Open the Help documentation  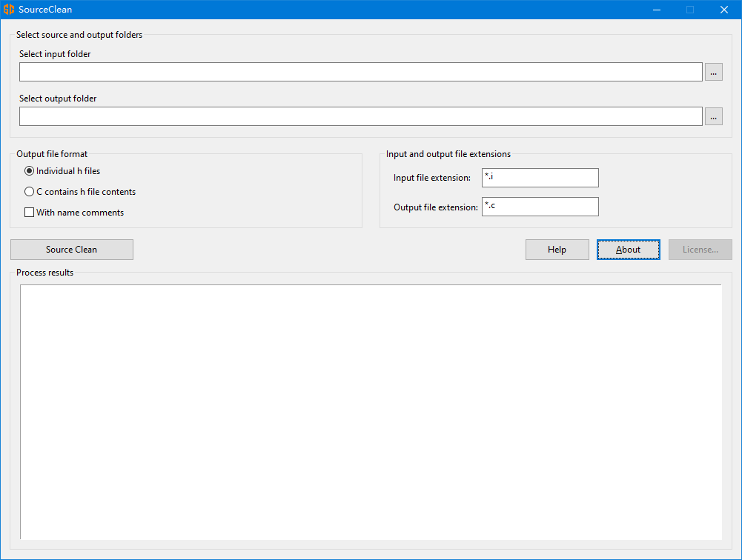coord(557,250)
